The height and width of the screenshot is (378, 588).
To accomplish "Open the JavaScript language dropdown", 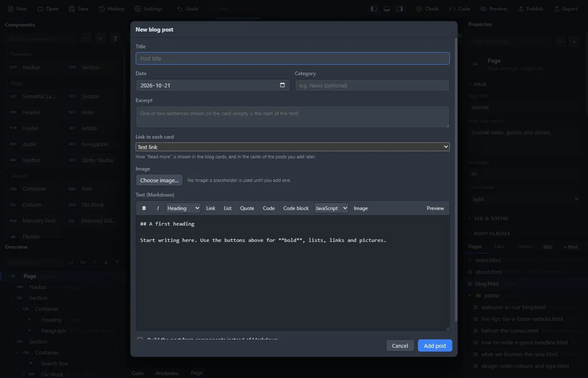I will 331,208.
